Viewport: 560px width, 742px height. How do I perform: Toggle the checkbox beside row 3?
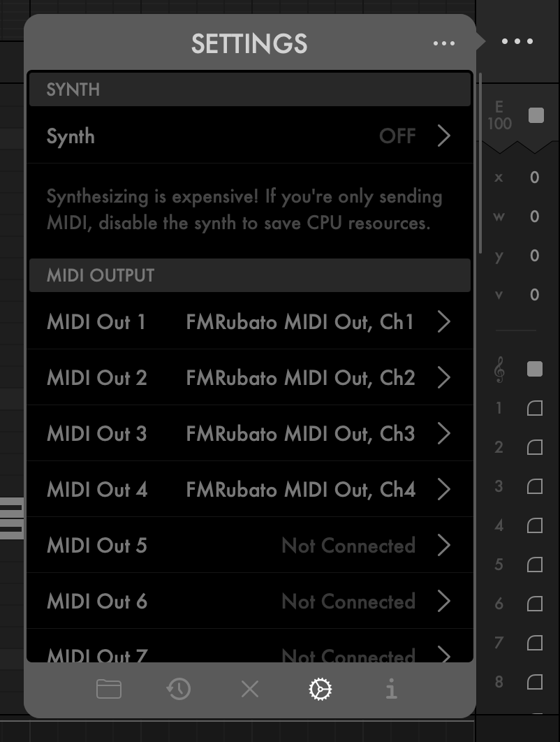click(535, 486)
